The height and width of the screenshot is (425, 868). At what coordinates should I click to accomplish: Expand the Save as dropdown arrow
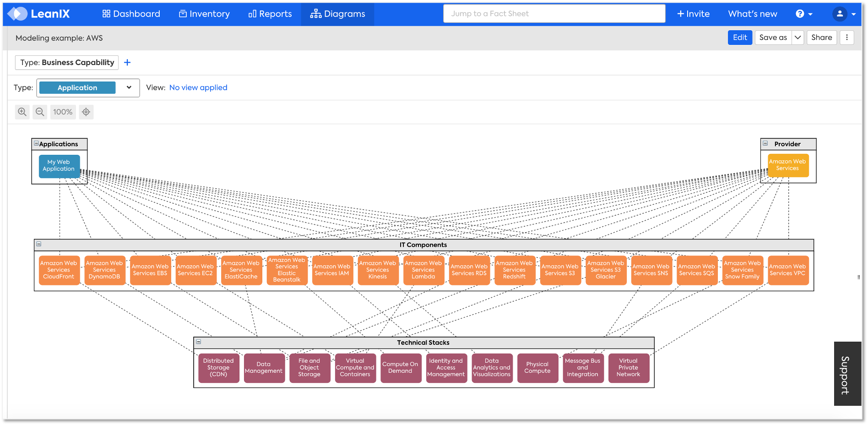coord(798,38)
